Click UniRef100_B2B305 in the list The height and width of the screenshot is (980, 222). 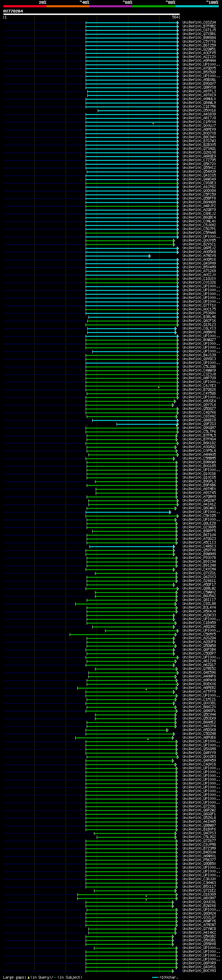[x=199, y=145]
